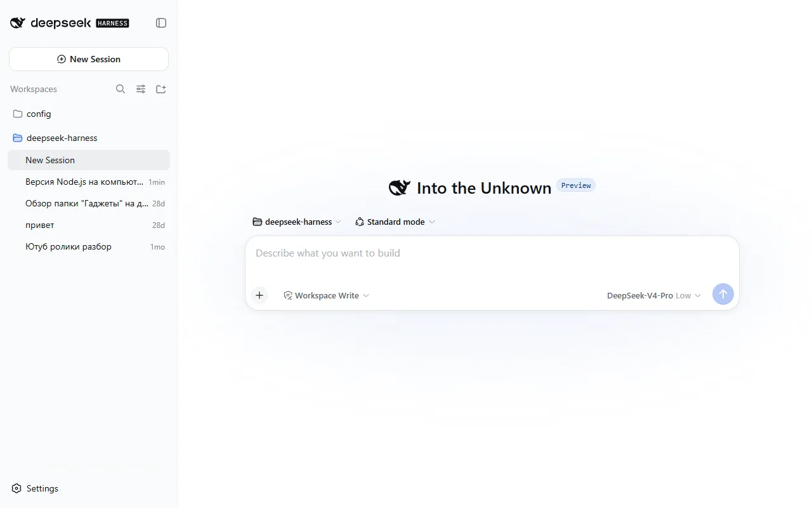Send message with arrow button
The image size is (812, 508).
click(x=723, y=295)
